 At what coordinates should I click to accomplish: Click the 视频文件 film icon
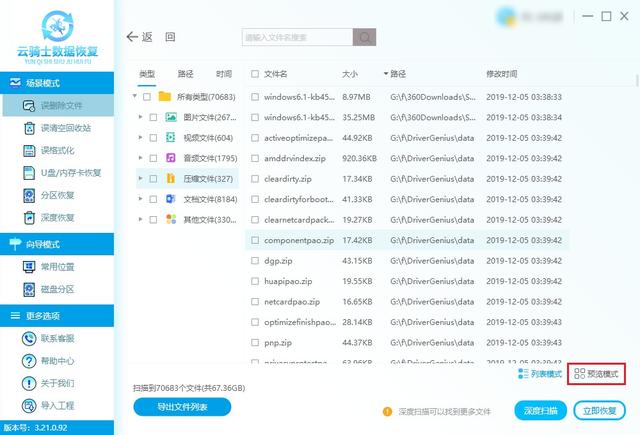point(171,138)
